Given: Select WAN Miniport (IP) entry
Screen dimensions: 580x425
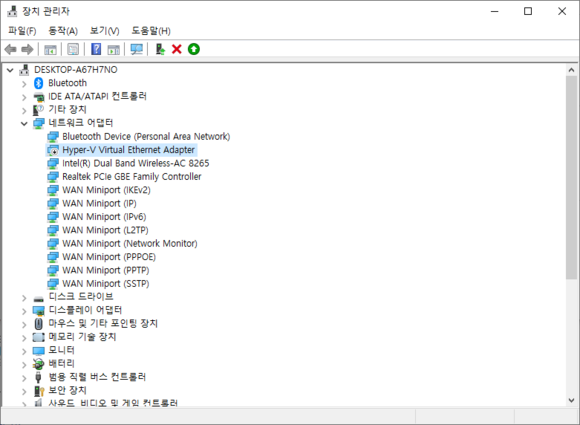Looking at the screenshot, I should [100, 203].
